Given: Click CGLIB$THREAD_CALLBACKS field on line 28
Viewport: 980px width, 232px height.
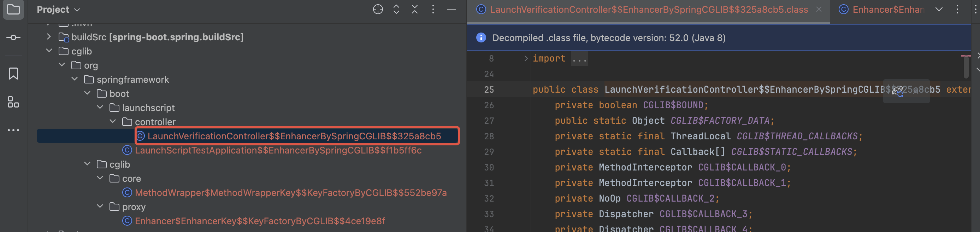Looking at the screenshot, I should [x=797, y=137].
